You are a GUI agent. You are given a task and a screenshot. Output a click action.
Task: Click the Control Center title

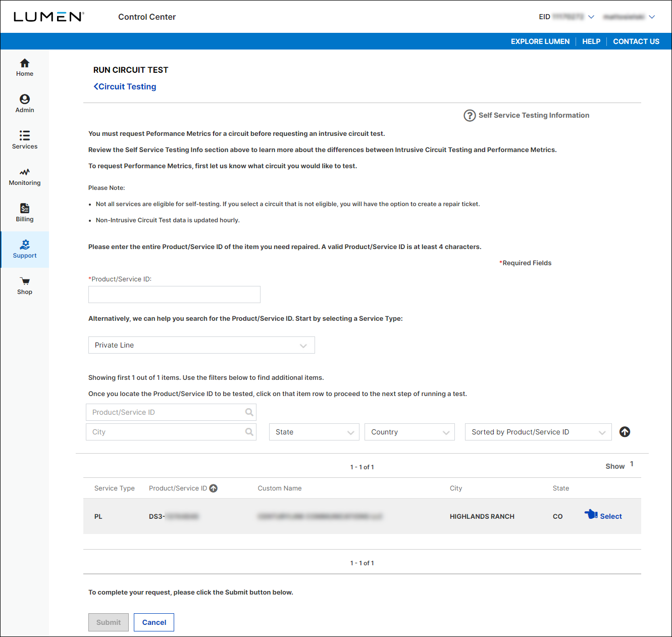(x=147, y=17)
